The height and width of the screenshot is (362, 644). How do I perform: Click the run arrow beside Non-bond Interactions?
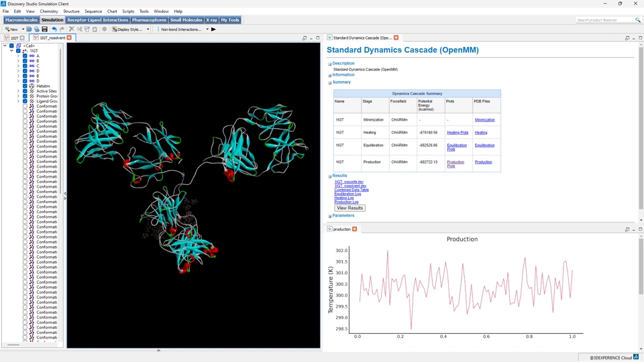[213, 29]
